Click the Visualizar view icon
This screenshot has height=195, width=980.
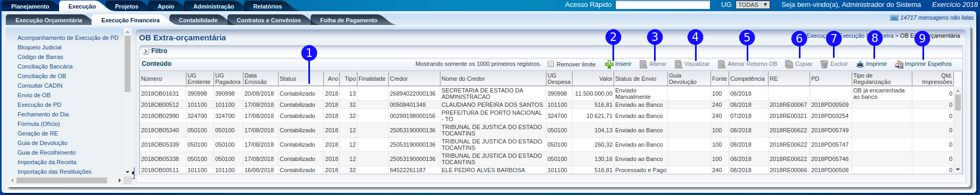tap(679, 64)
